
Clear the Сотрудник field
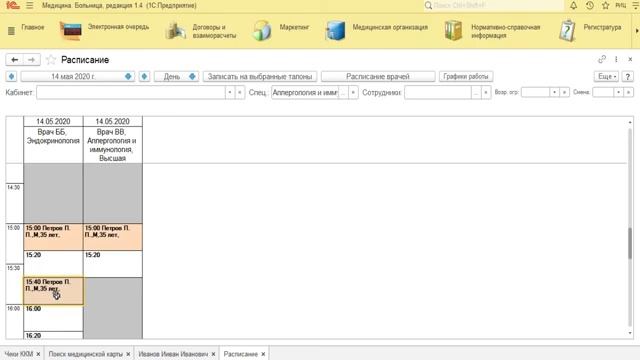486,93
